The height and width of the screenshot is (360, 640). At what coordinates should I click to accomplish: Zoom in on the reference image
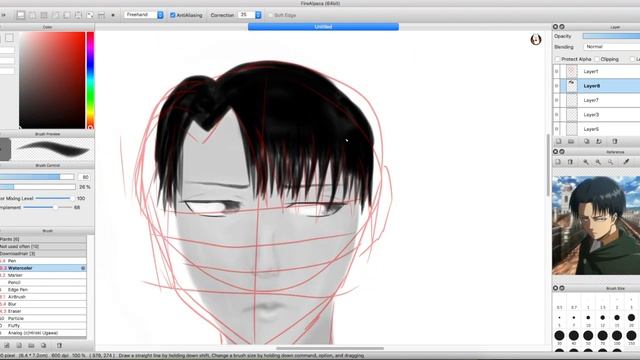(x=586, y=162)
